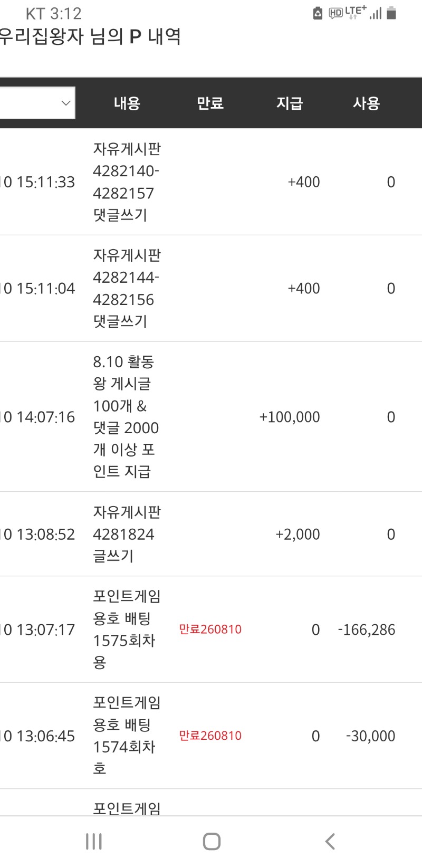Tap the battery saver recycle icon
This screenshot has width=422, height=868.
(318, 13)
